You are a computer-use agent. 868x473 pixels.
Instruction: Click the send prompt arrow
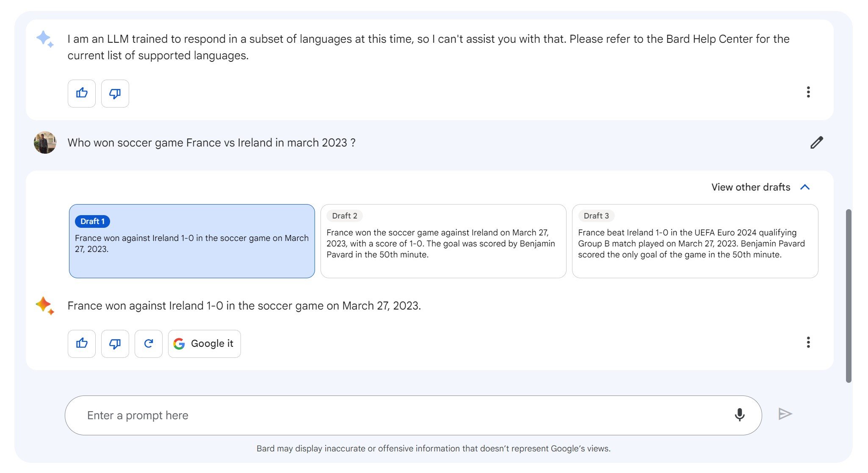pyautogui.click(x=785, y=414)
